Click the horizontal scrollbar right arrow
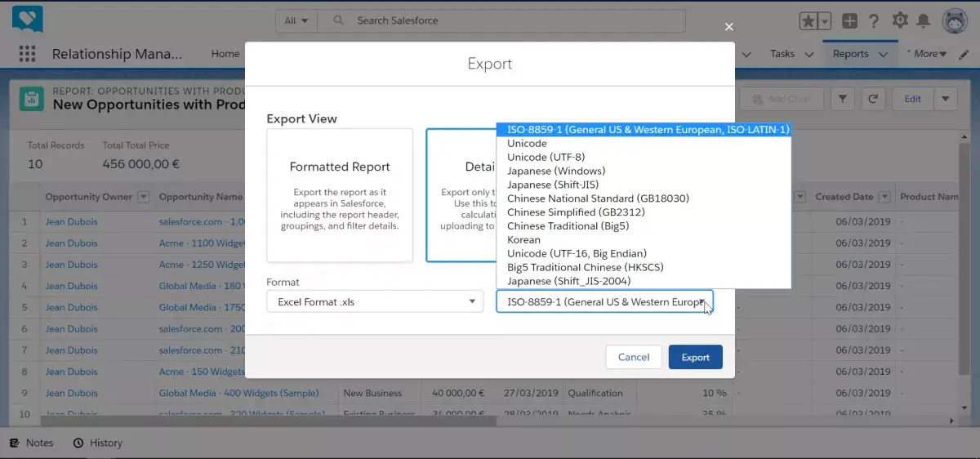980x459 pixels. [x=951, y=421]
